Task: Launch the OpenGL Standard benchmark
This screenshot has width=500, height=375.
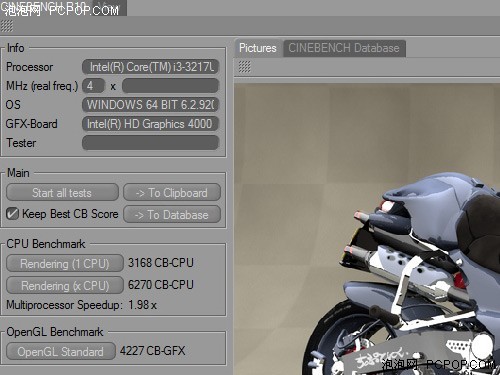Action: tap(61, 351)
